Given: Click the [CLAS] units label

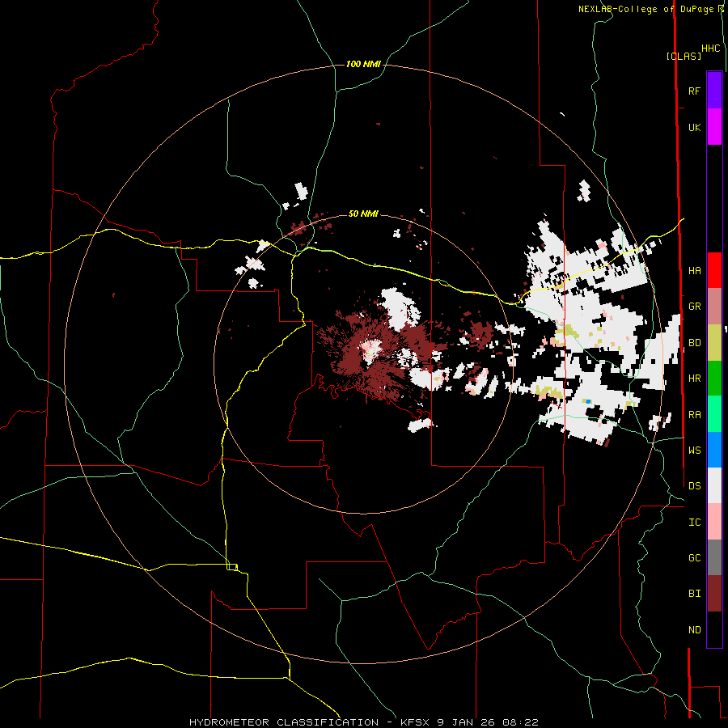Looking at the screenshot, I should [x=684, y=56].
